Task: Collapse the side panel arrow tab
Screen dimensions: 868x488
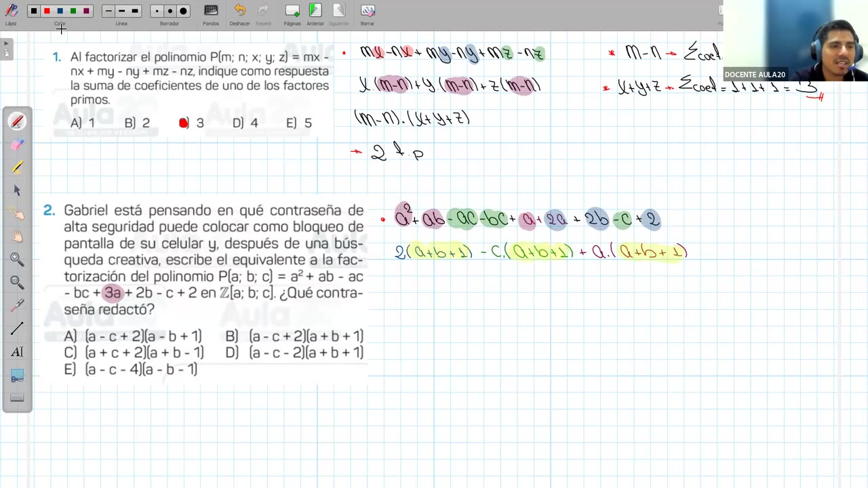Action: pos(6,49)
